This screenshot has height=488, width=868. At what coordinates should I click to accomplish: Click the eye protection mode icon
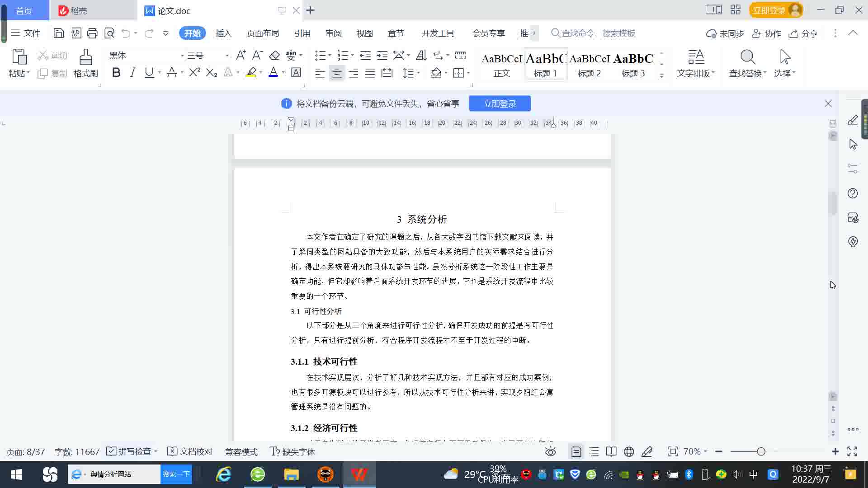pos(551,451)
